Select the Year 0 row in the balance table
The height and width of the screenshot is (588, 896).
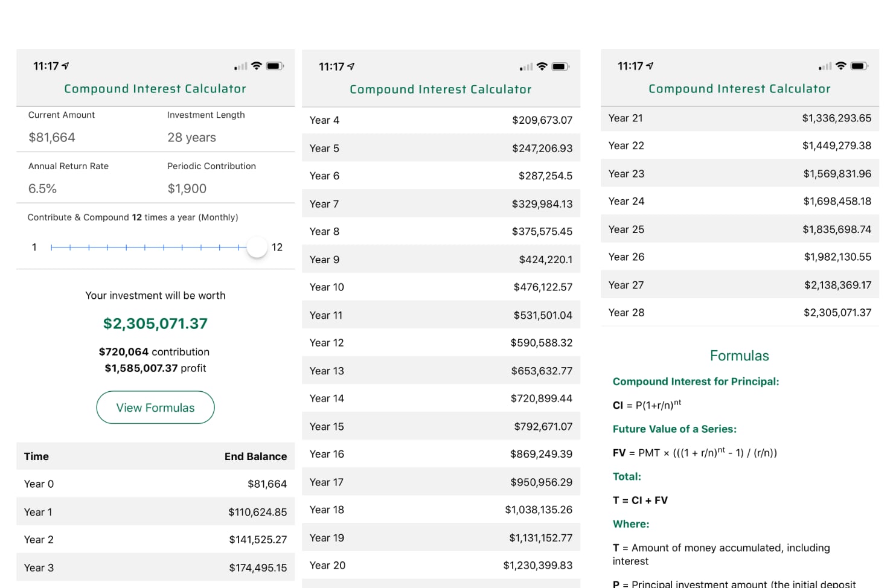point(155,484)
